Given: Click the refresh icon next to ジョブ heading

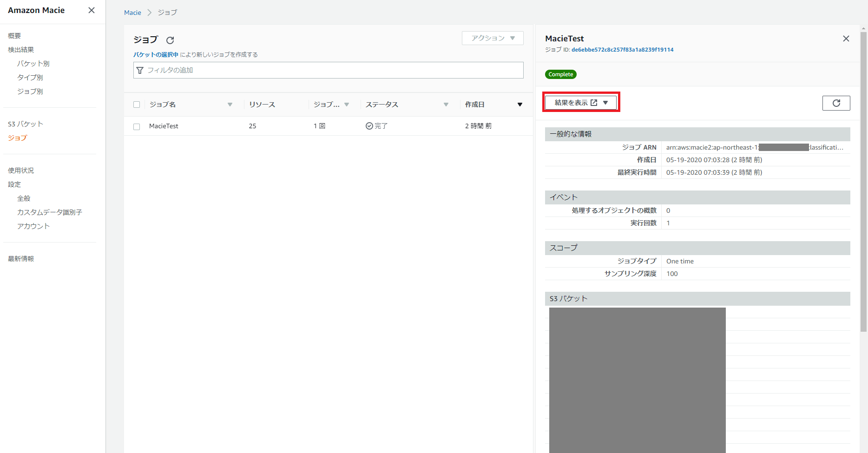Looking at the screenshot, I should 170,40.
